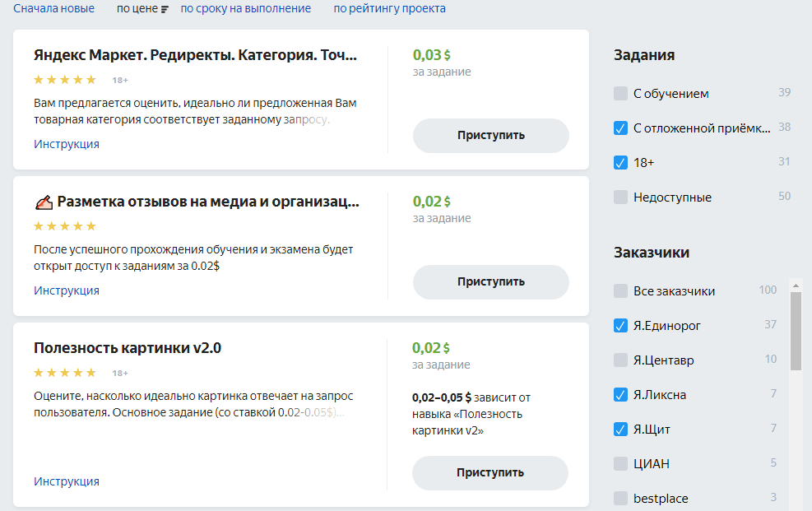Click the five-star rating on "Яндекс Маркет" task

(x=64, y=80)
